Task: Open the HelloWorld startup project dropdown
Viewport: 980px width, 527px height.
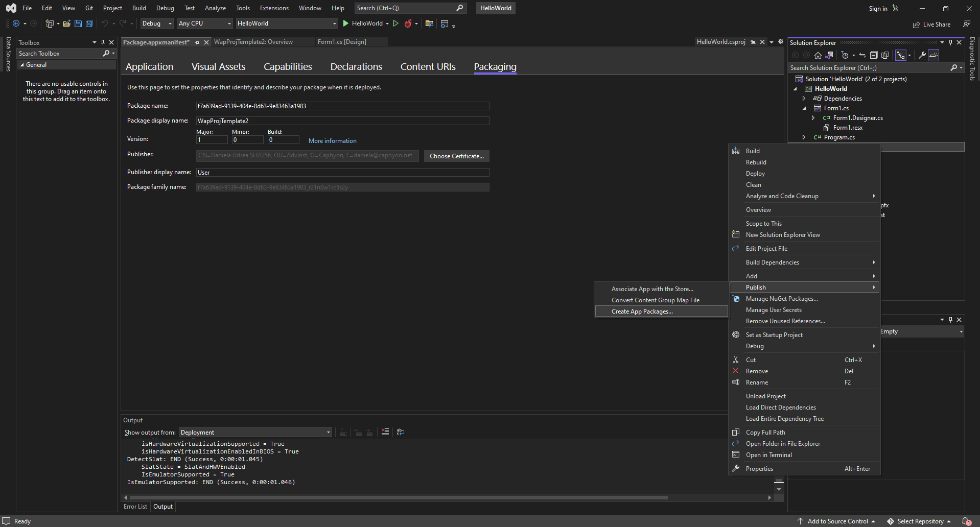Action: point(287,23)
